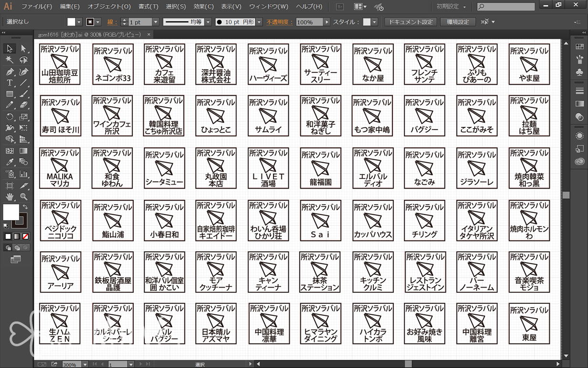The width and height of the screenshot is (588, 368).
Task: Open the zoom level dropdown at bottom
Action: tap(85, 365)
